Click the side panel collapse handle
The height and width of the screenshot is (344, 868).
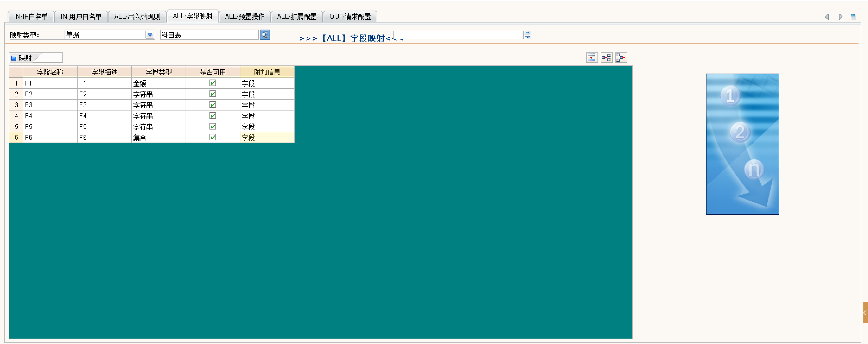865,312
